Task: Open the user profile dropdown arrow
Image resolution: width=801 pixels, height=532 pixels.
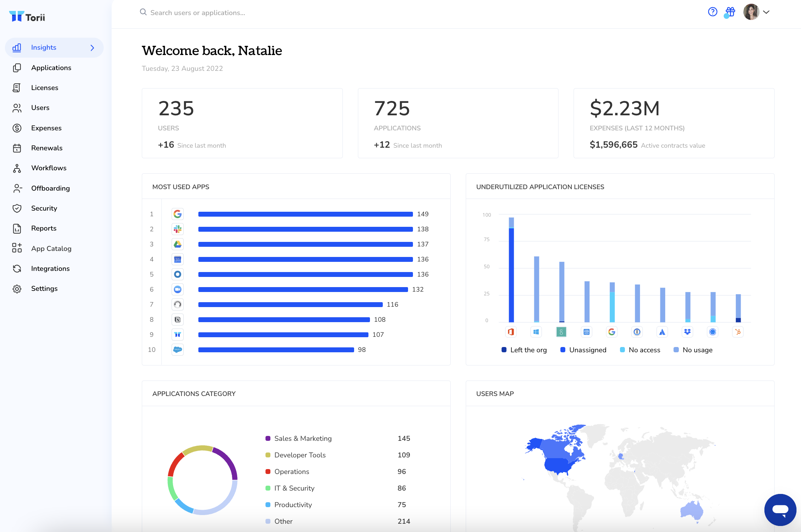Action: (x=766, y=12)
